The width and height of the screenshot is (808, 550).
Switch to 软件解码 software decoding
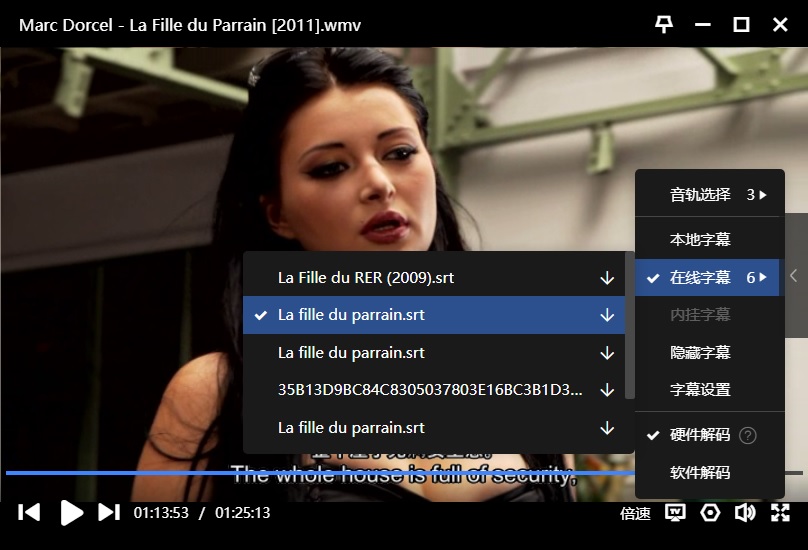pyautogui.click(x=699, y=473)
